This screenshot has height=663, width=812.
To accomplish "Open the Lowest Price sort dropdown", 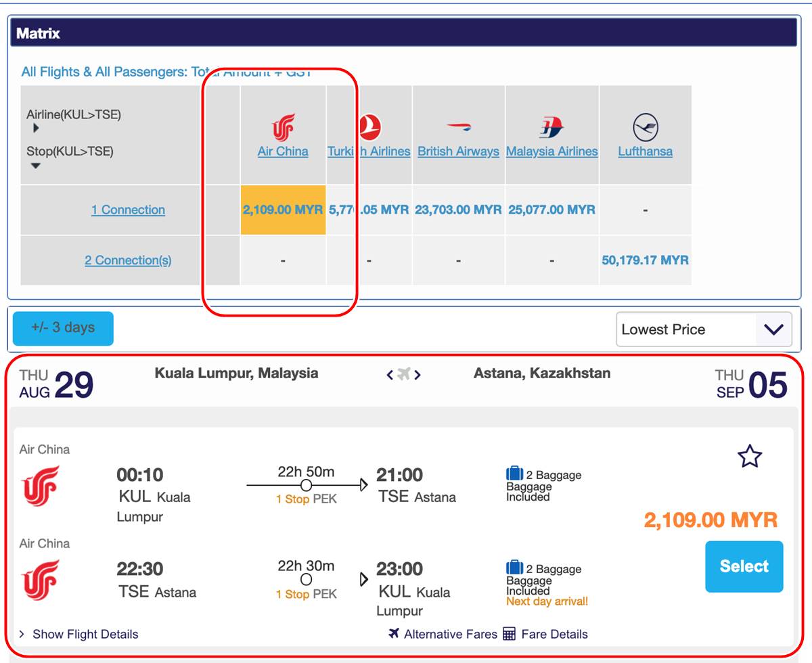I will click(704, 329).
